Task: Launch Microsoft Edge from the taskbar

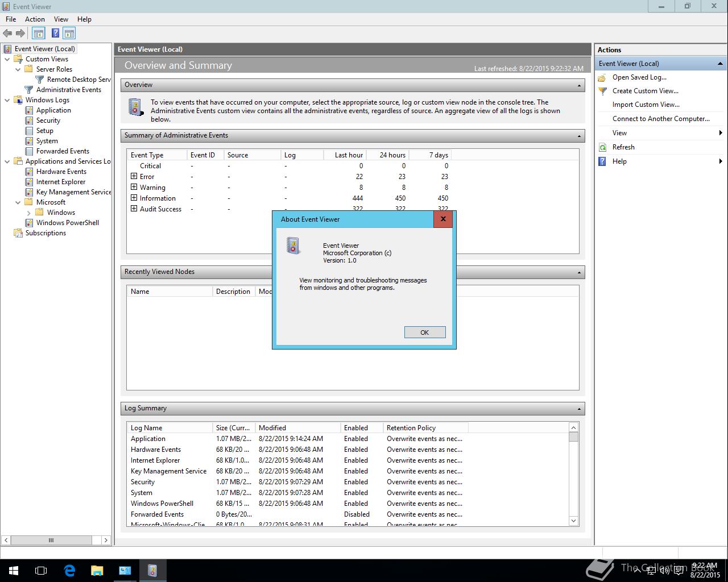Action: click(69, 571)
